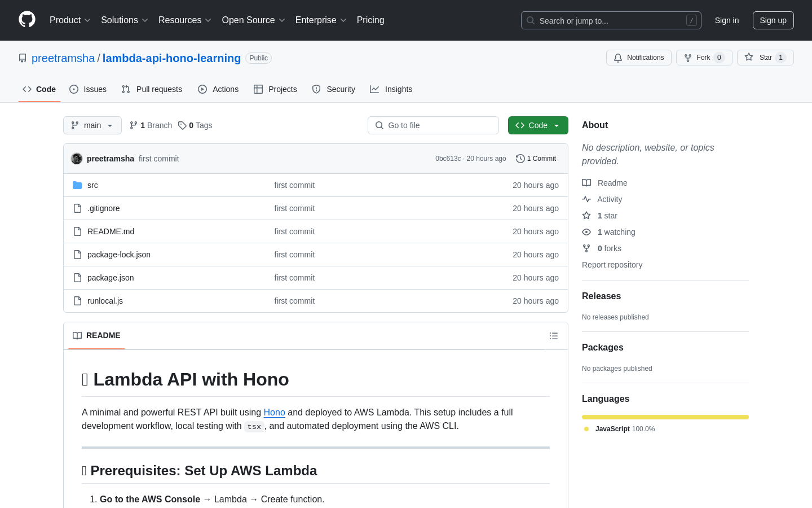Image resolution: width=812 pixels, height=508 pixels.
Task: Select the Code tab
Action: 39,89
